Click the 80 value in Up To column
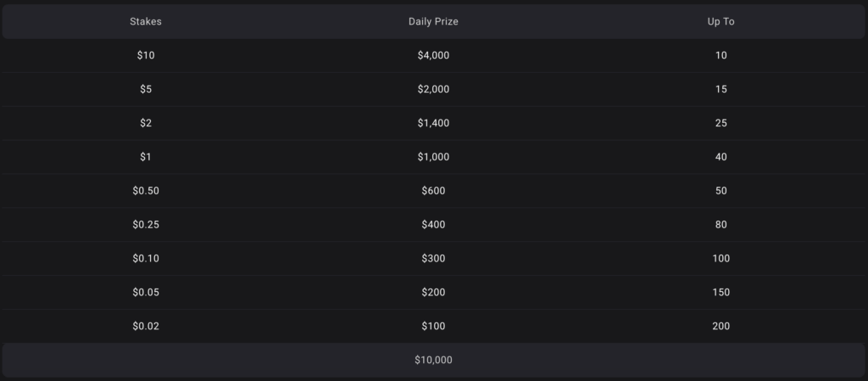Image resolution: width=868 pixels, height=381 pixels. pyautogui.click(x=721, y=224)
